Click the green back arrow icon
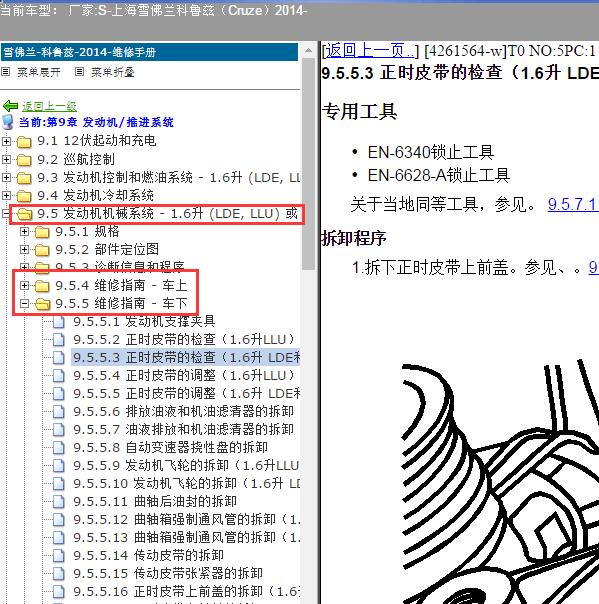The width and height of the screenshot is (599, 604). click(x=10, y=106)
